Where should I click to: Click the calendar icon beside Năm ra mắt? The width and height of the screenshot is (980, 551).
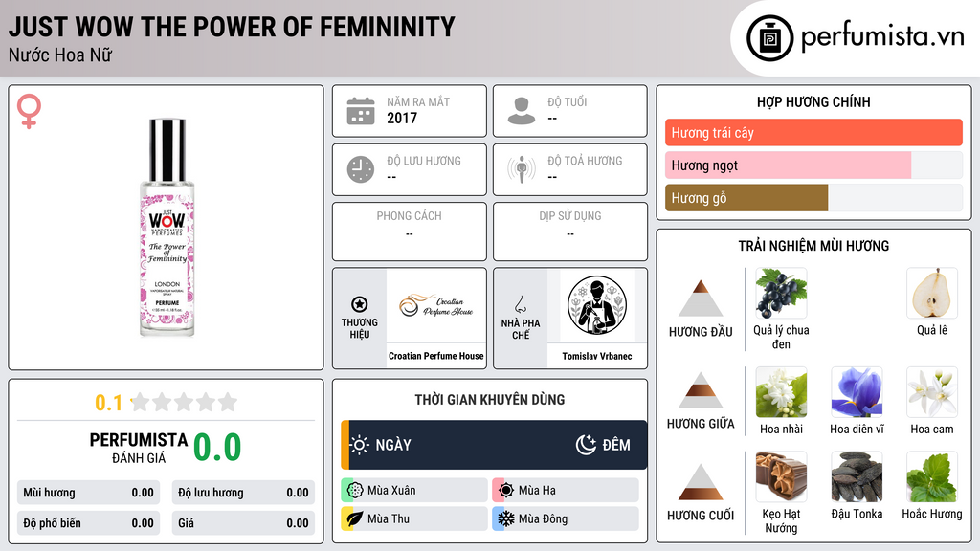coord(361,111)
